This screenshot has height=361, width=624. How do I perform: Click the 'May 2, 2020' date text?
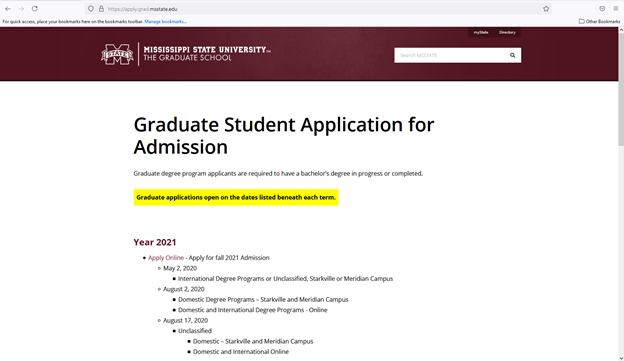pyautogui.click(x=180, y=268)
